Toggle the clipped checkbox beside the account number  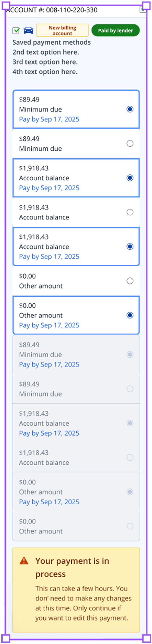click(x=143, y=10)
